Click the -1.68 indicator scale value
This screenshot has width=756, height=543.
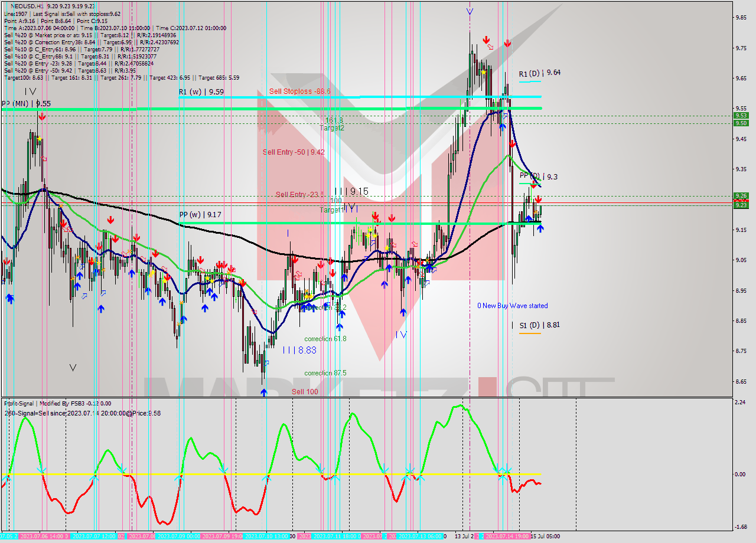(741, 527)
